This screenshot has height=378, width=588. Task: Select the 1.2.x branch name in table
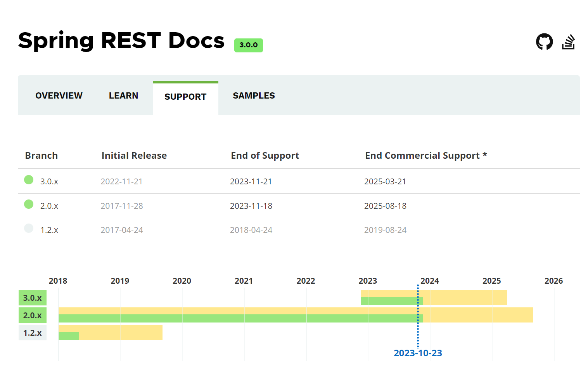pos(49,230)
